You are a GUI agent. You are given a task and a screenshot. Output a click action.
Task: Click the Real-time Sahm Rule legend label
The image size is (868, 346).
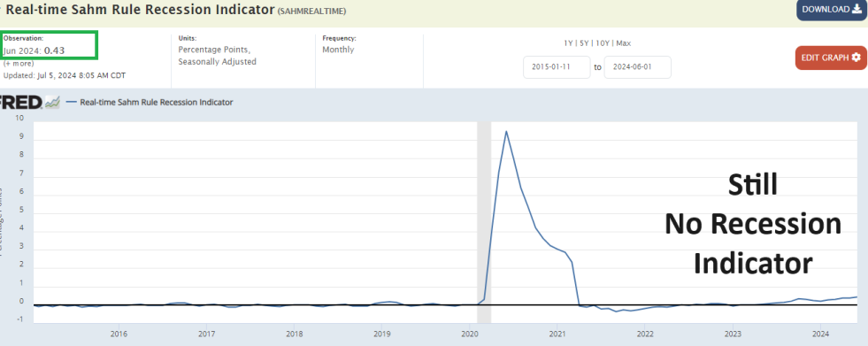pos(157,103)
